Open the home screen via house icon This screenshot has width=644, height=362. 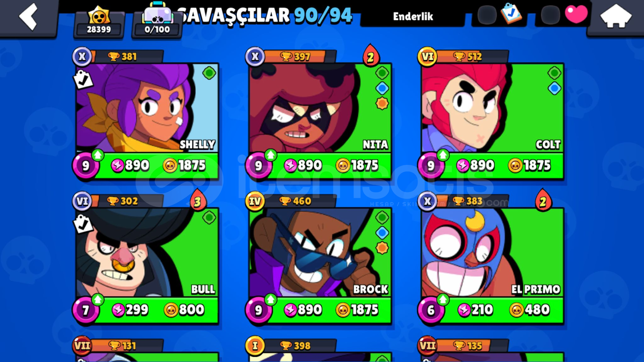coord(616,16)
